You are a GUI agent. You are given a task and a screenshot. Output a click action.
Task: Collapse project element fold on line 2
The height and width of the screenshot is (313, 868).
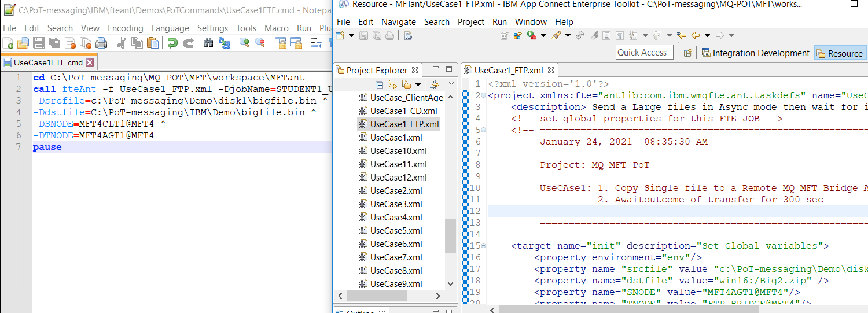pyautogui.click(x=484, y=95)
